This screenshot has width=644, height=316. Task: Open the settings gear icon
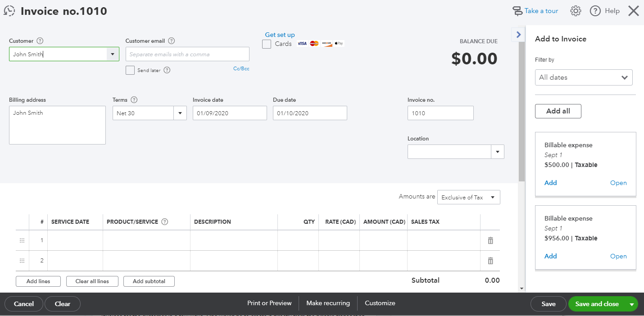tap(576, 11)
